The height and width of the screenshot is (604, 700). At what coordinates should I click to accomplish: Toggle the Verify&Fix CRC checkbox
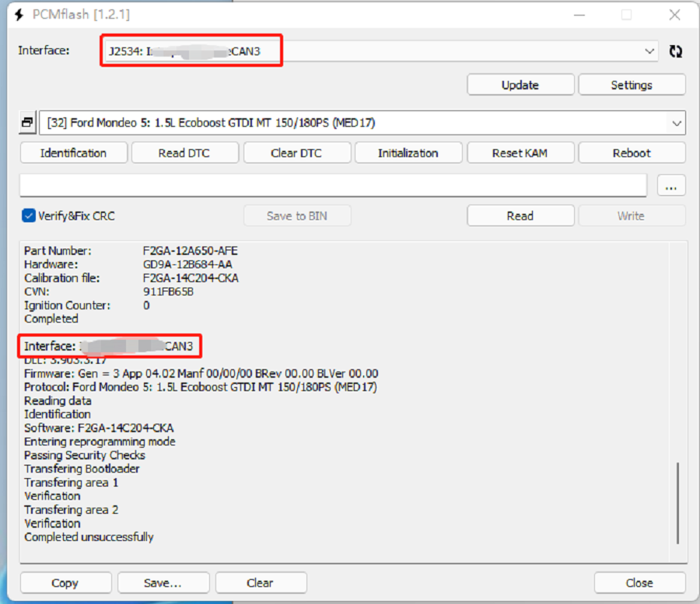29,216
